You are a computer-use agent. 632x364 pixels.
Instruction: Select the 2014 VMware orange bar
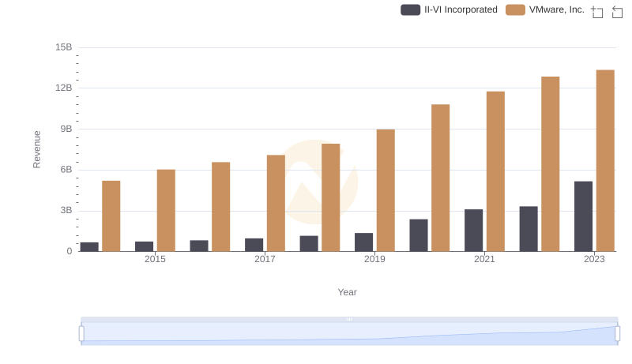click(x=111, y=216)
